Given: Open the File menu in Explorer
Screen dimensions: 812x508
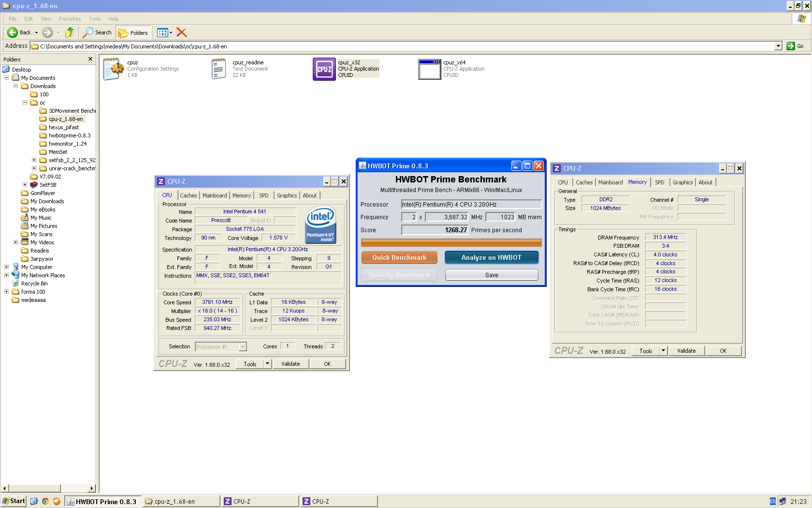Looking at the screenshot, I should 13,19.
